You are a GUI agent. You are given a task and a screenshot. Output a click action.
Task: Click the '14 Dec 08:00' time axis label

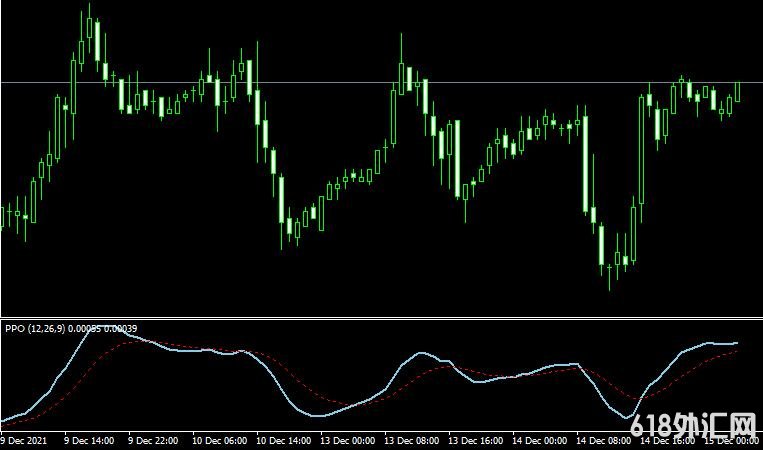[603, 441]
